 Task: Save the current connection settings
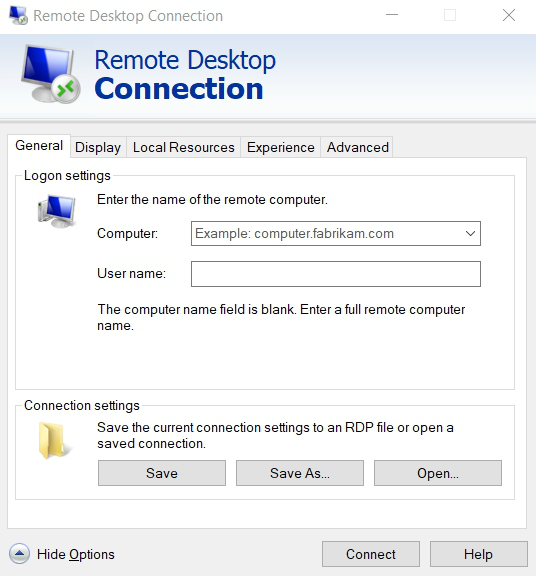pos(162,473)
